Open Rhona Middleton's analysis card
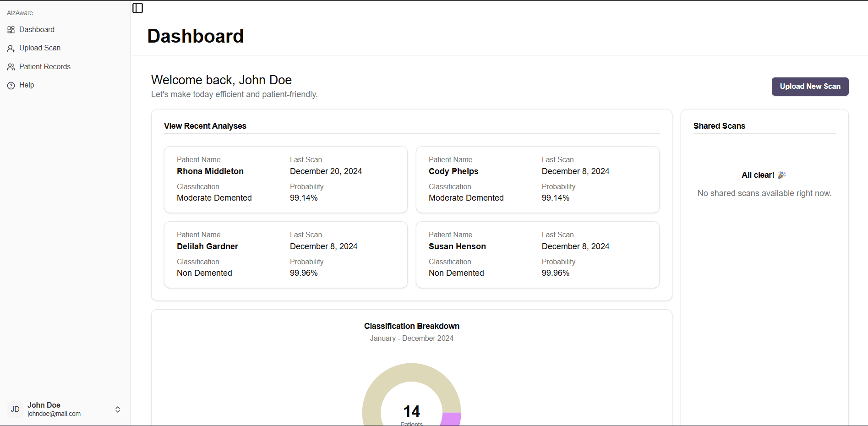This screenshot has height=426, width=868. click(285, 180)
